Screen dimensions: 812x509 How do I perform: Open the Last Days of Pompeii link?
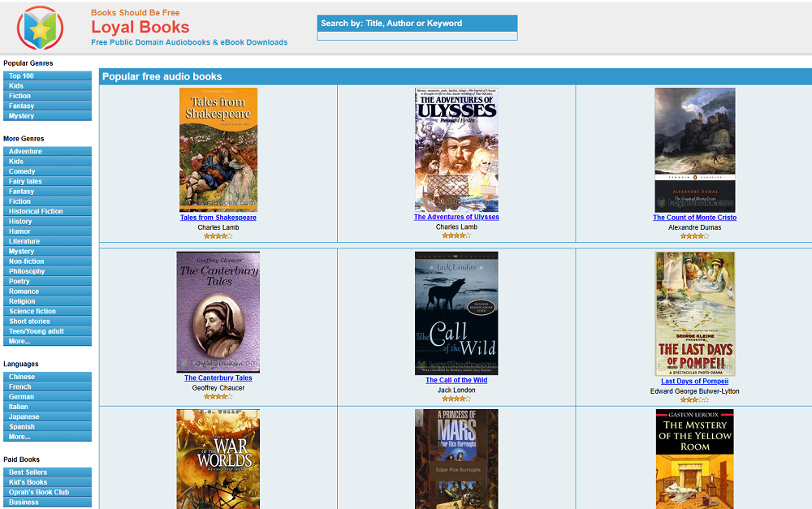(x=694, y=381)
